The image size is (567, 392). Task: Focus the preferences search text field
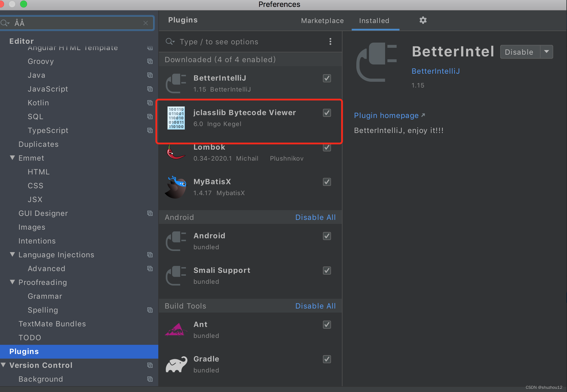tap(78, 23)
